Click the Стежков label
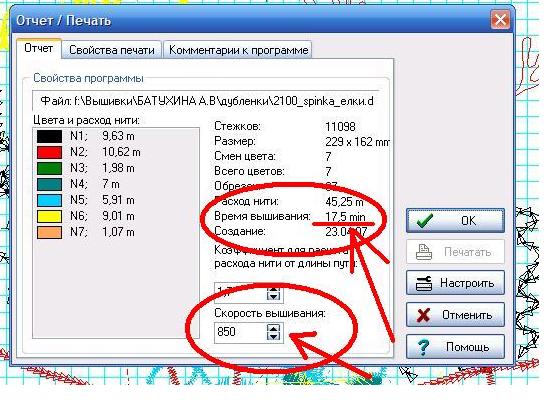This screenshot has height=400, width=556. click(x=237, y=126)
